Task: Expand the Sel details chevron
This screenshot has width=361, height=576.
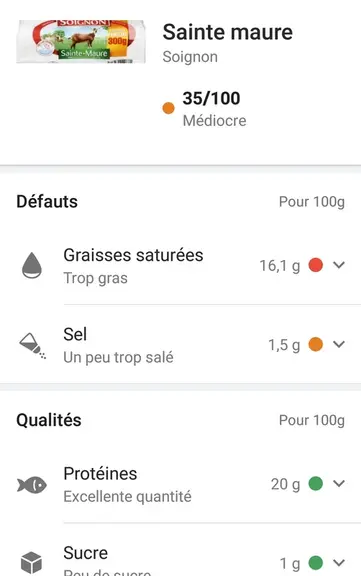Action: (339, 344)
